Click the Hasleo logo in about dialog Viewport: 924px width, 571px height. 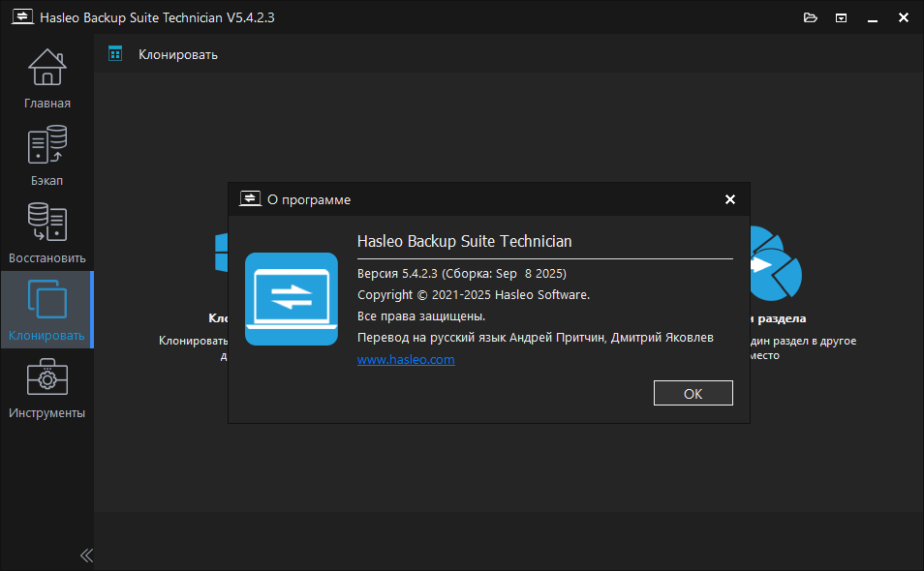coord(292,299)
